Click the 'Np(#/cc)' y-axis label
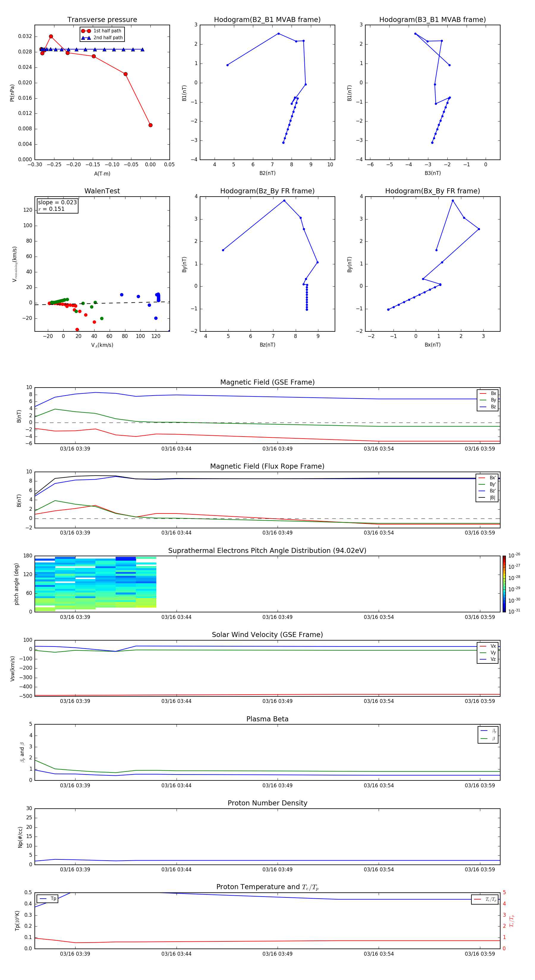The width and height of the screenshot is (535, 980). (20, 837)
